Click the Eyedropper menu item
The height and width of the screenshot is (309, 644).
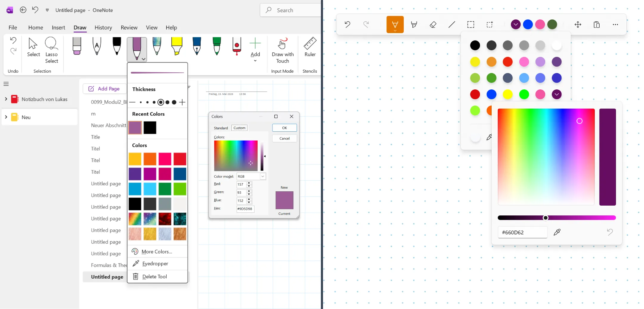click(157, 264)
